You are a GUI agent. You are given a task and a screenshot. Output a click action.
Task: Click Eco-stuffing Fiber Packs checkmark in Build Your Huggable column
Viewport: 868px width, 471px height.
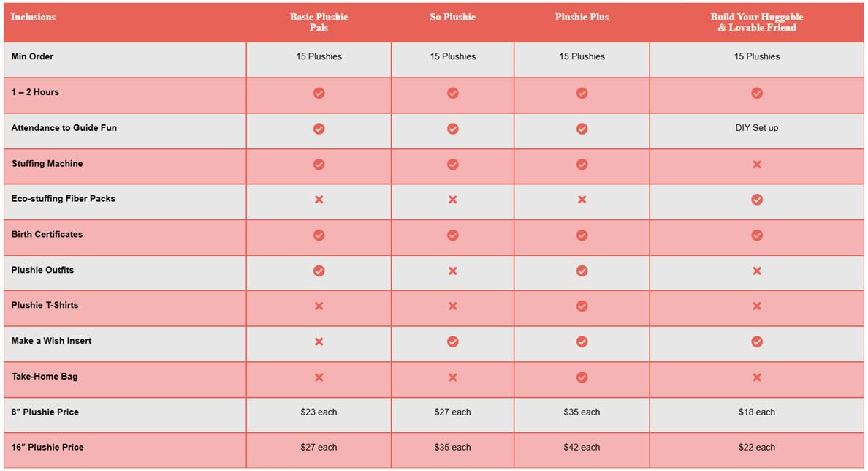click(x=757, y=200)
